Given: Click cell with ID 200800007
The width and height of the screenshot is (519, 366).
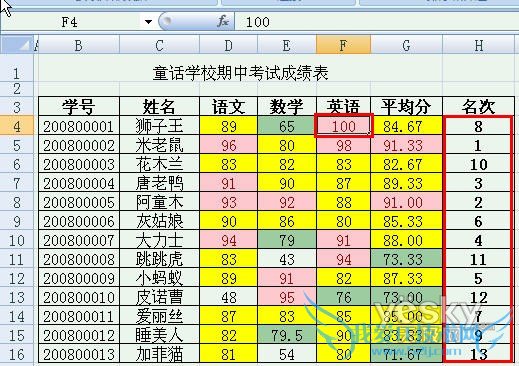Looking at the screenshot, I should pyautogui.click(x=79, y=240).
